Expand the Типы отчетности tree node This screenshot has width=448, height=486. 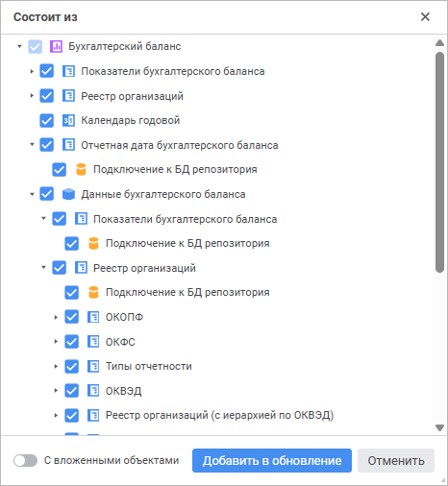click(x=56, y=366)
